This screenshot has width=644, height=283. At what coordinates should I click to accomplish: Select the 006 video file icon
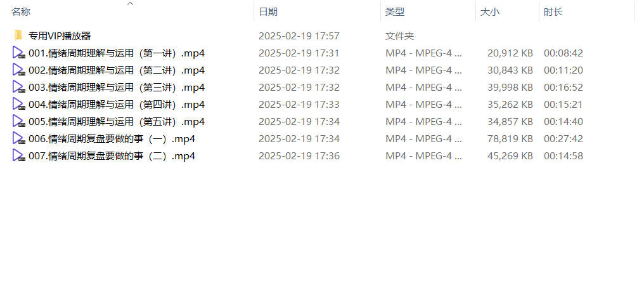pyautogui.click(x=18, y=138)
